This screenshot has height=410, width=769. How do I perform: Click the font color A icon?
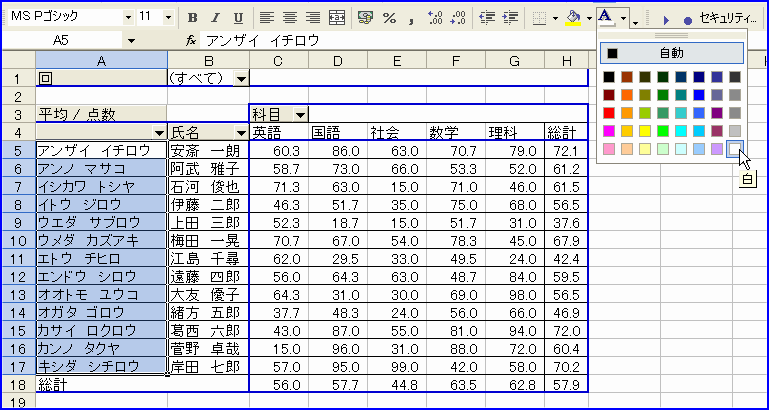pyautogui.click(x=606, y=18)
